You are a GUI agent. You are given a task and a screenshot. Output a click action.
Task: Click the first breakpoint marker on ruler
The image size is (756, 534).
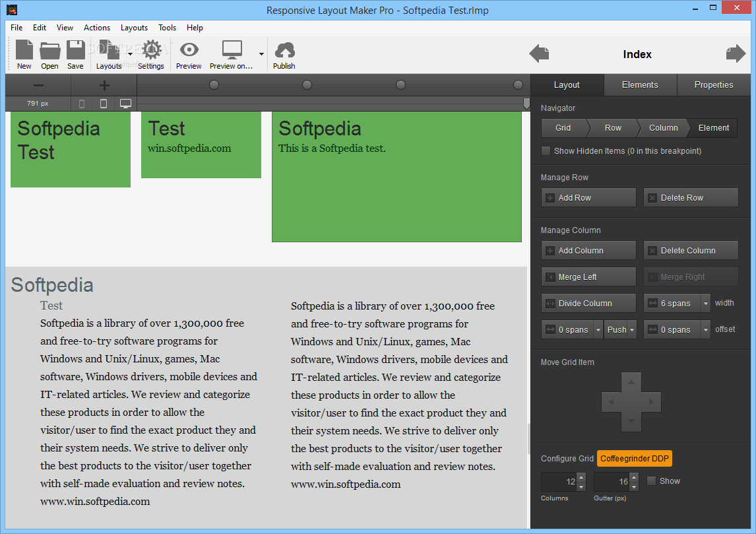214,85
